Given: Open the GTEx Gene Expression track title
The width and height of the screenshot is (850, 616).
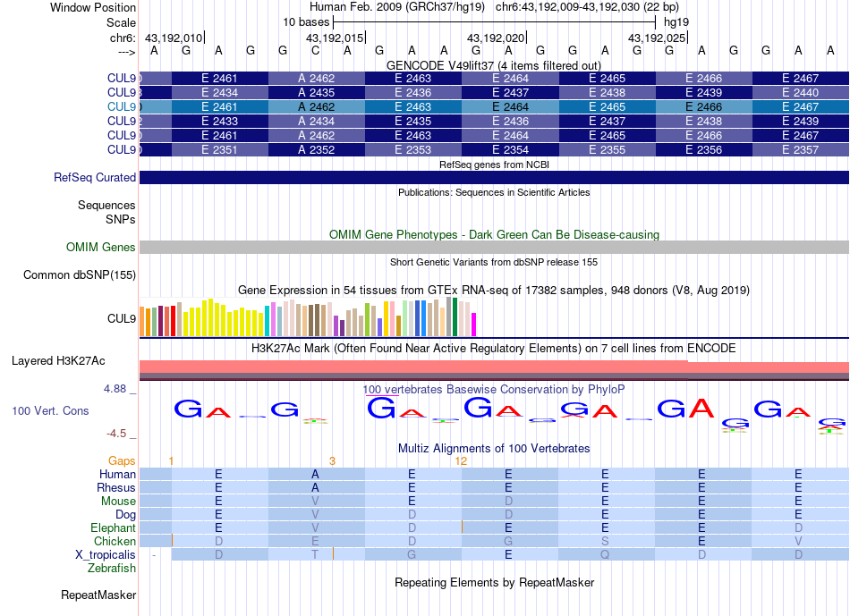Looking at the screenshot, I should pyautogui.click(x=494, y=291).
